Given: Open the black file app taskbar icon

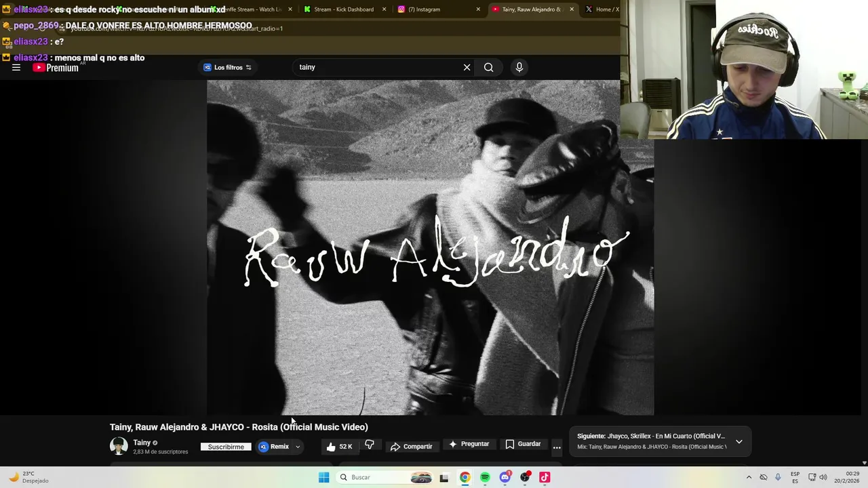Looking at the screenshot, I should click(444, 477).
